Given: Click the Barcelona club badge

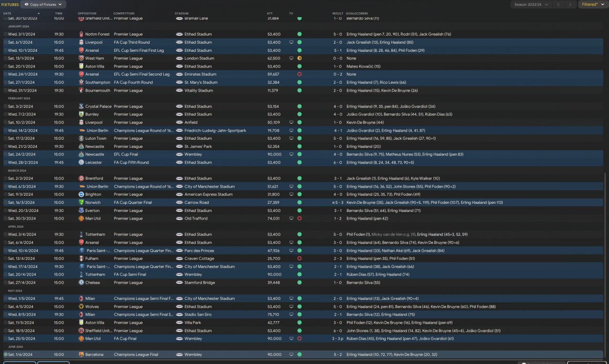Looking at the screenshot, I should pyautogui.click(x=81, y=354).
